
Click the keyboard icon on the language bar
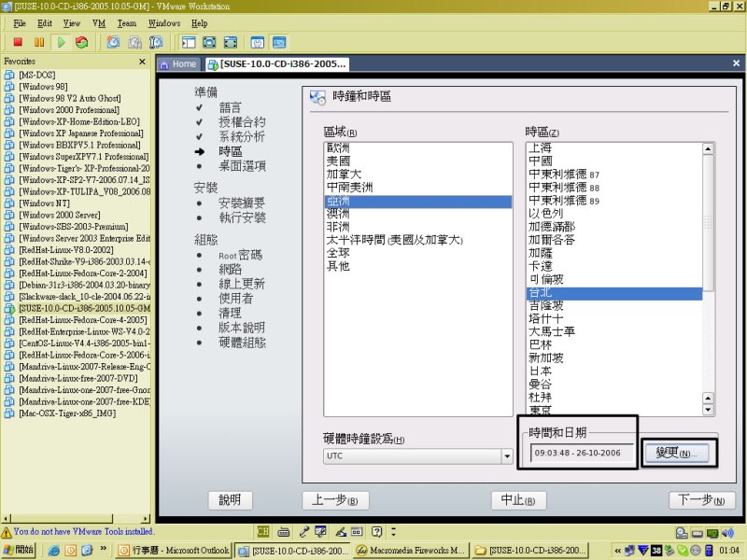pos(284,531)
